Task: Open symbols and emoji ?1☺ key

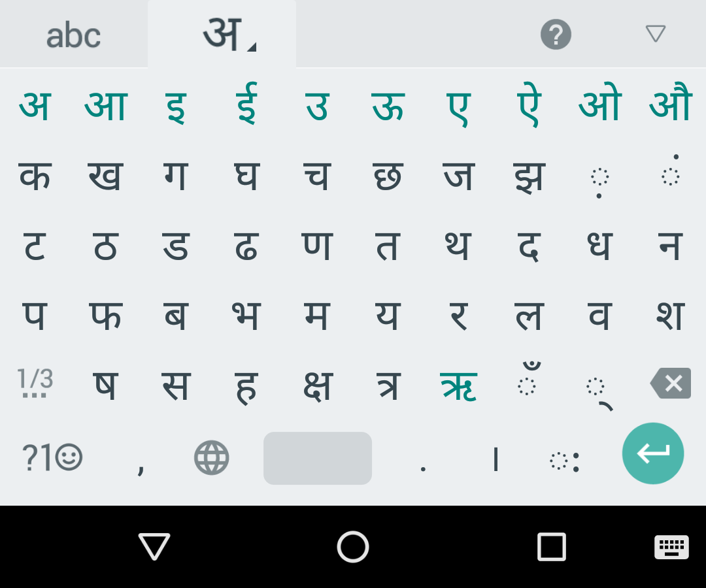Action: [52, 457]
